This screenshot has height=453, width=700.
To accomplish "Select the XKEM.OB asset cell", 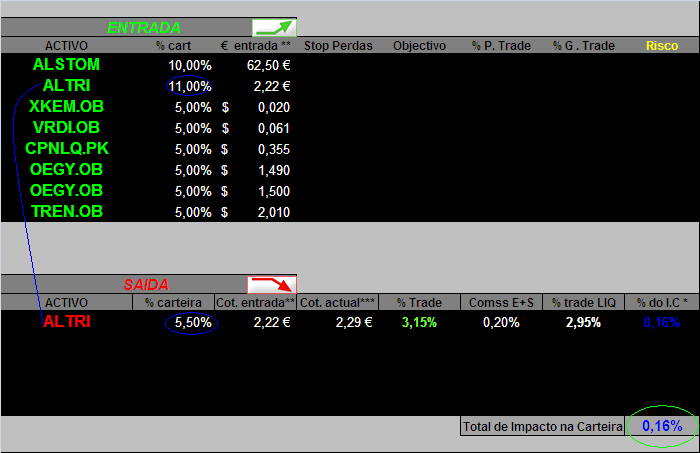I will [66, 107].
